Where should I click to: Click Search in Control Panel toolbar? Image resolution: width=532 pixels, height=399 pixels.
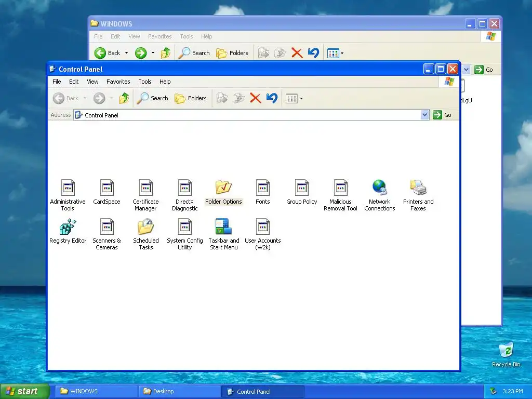tap(152, 98)
